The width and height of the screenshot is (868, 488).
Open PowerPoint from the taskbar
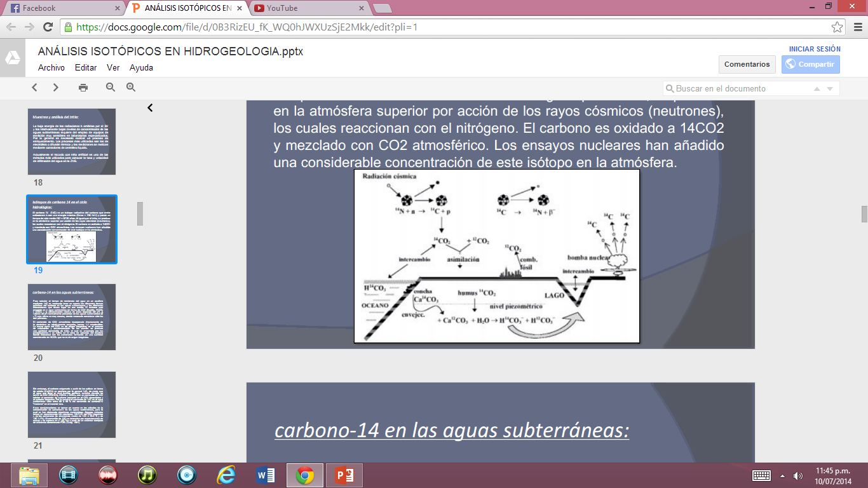[x=344, y=475]
